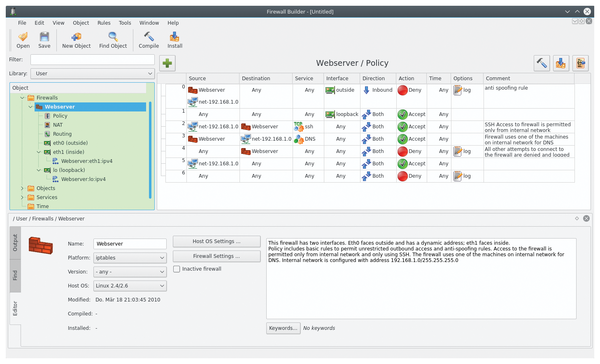Click the Comment column header
600x364 pixels.
click(529, 78)
